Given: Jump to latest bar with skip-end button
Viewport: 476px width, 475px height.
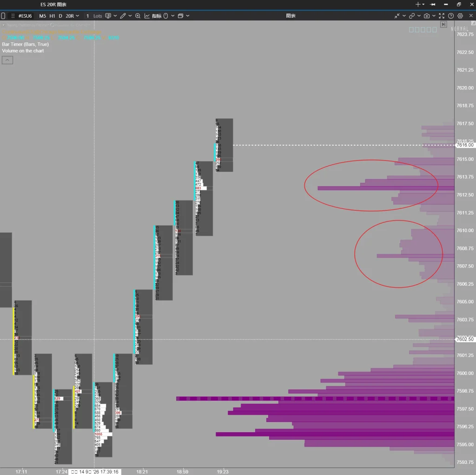Looking at the screenshot, I should 443,24.
